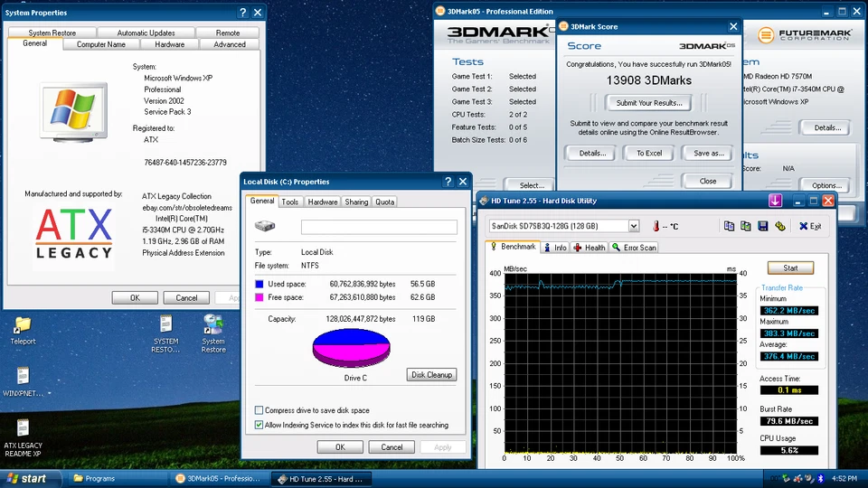Screen dimensions: 868x488
Task: Open HD Tune options via the gold icon
Action: [780, 226]
